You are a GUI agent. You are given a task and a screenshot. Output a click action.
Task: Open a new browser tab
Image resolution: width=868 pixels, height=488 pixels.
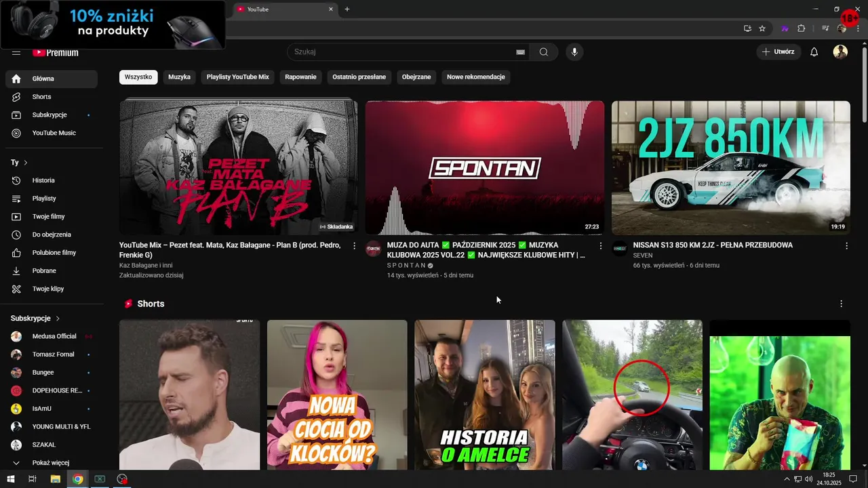coord(347,9)
